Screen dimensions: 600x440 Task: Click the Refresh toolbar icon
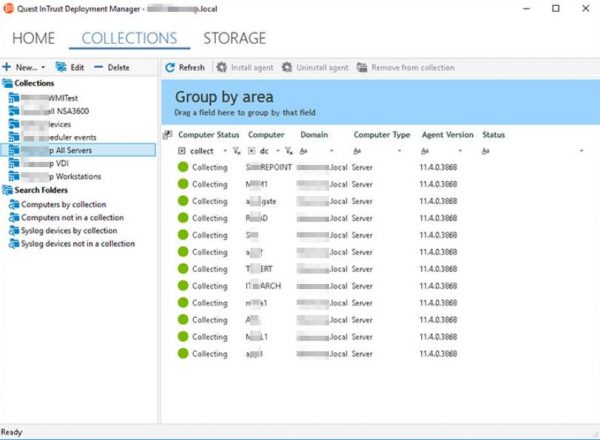(171, 68)
